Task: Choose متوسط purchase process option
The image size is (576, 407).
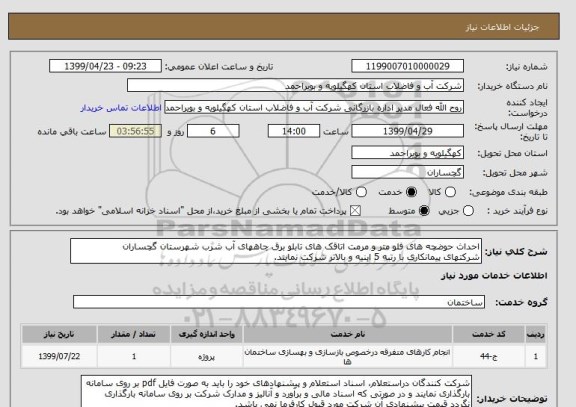Action: pos(424,211)
